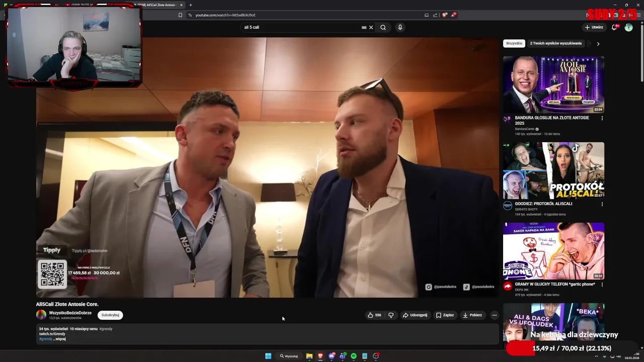Open options for Bandura Głosuje video
Image resolution: width=644 pixels, height=362 pixels.
pos(602,118)
